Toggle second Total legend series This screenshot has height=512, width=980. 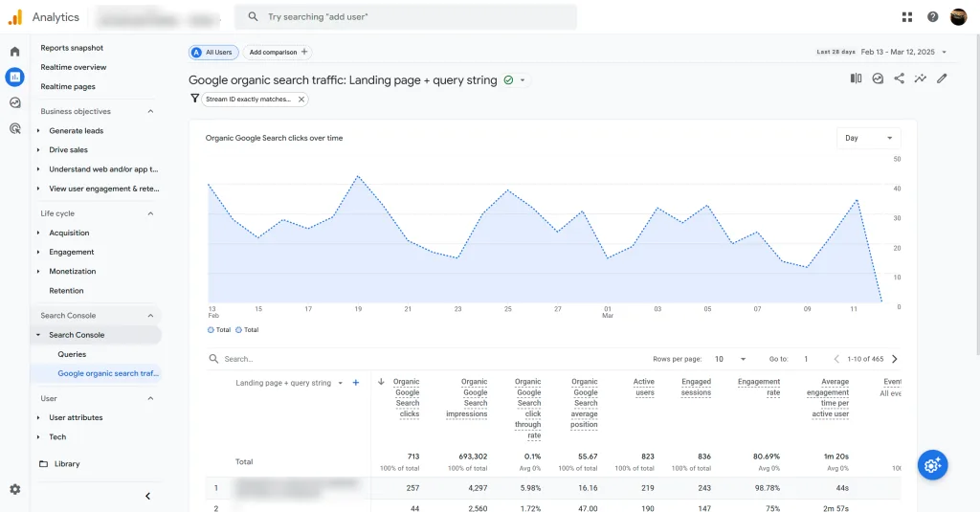coord(247,329)
